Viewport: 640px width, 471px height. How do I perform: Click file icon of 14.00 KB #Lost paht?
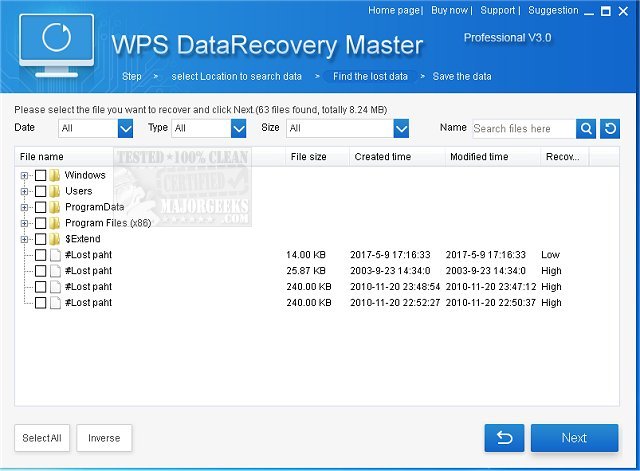tap(55, 255)
